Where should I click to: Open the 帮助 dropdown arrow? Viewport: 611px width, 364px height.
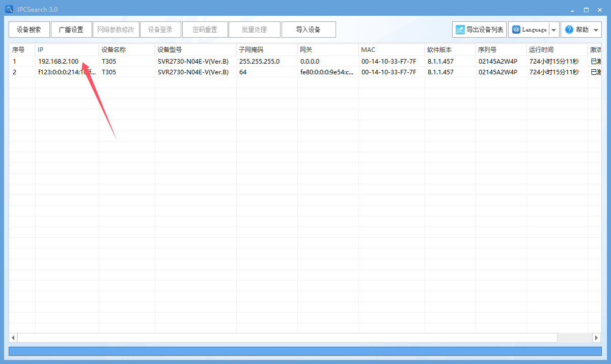click(x=597, y=30)
